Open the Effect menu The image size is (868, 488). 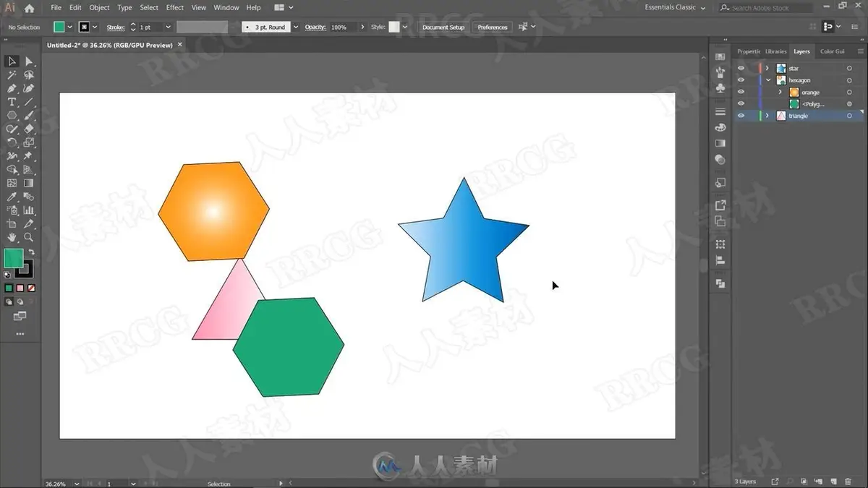(175, 7)
